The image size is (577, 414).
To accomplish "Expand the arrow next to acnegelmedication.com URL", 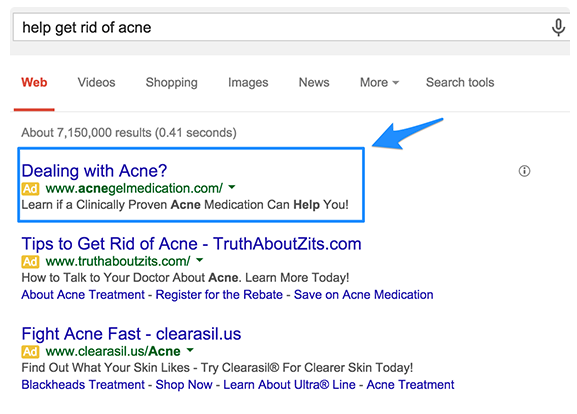I will 232,187.
